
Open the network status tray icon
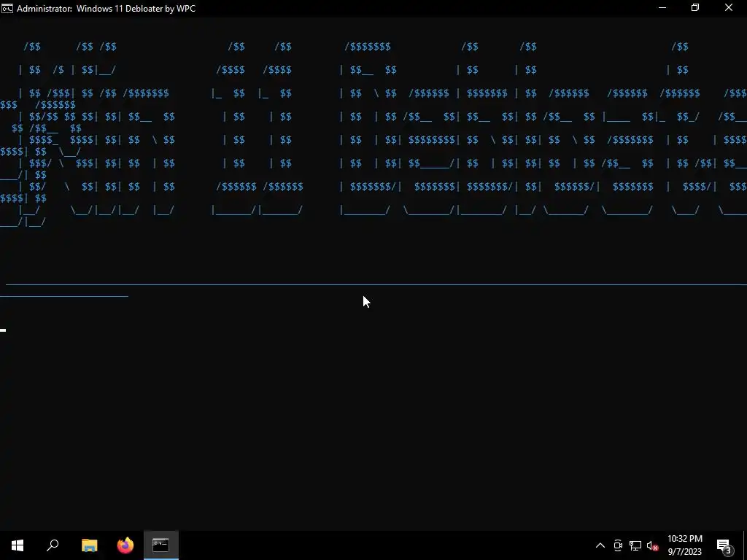tap(635, 545)
